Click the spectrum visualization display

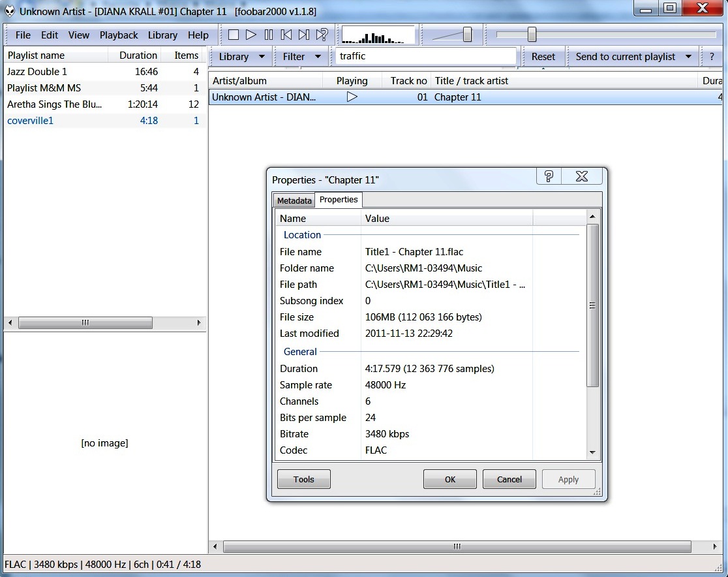click(x=378, y=35)
